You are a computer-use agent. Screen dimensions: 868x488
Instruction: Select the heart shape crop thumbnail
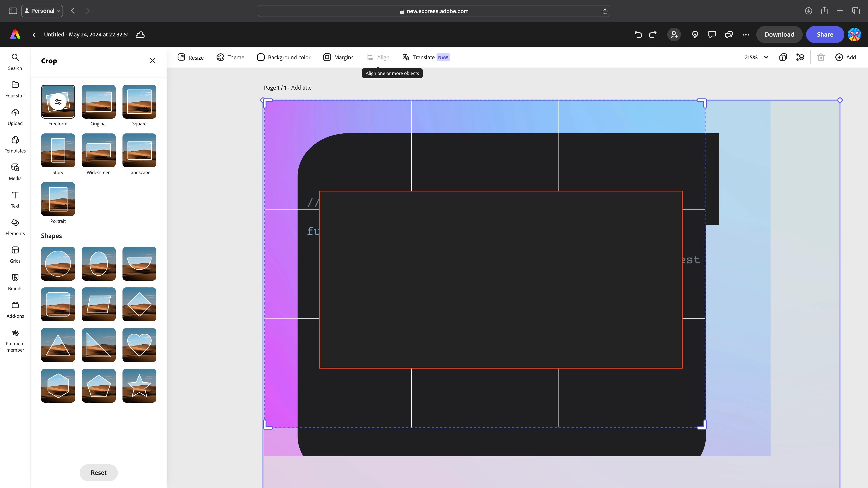click(x=139, y=345)
